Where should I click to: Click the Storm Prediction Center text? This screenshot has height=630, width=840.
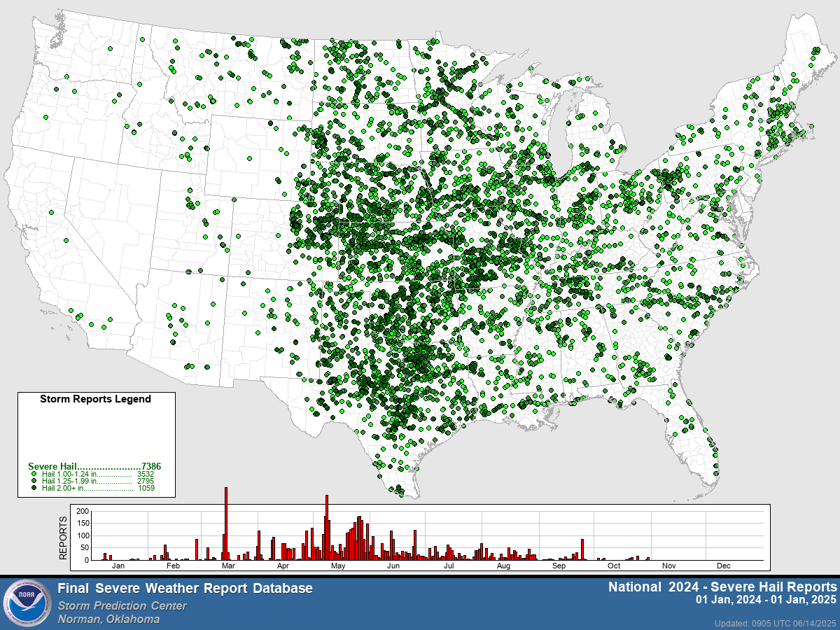coord(122,605)
